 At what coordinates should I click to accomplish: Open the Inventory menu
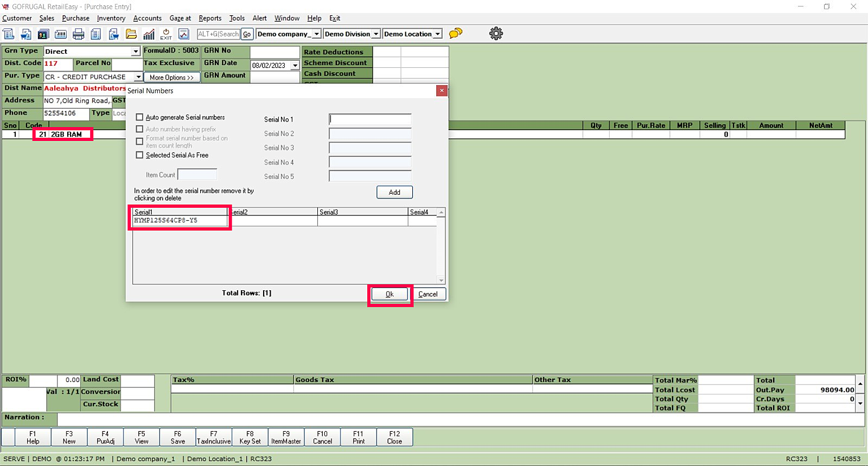click(x=111, y=18)
